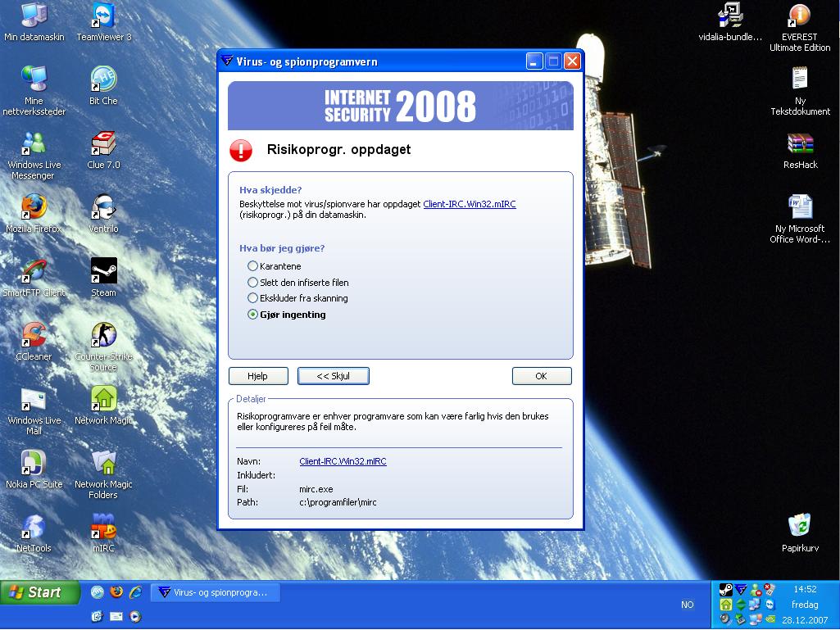Click the Hjelp button
This screenshot has width=840, height=630.
pyautogui.click(x=258, y=376)
